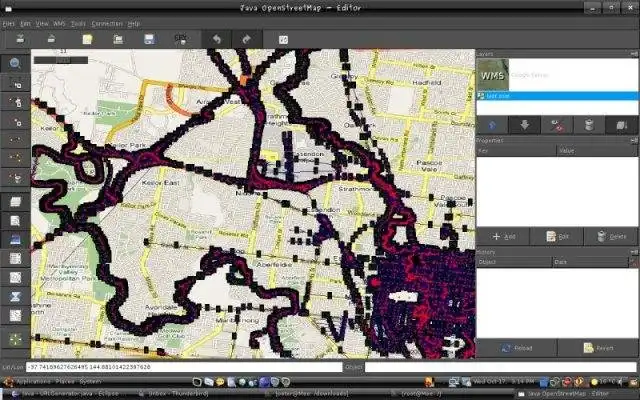This screenshot has width=640, height=400.
Task: Click the Redo arrow in toolbar
Action: [245, 39]
